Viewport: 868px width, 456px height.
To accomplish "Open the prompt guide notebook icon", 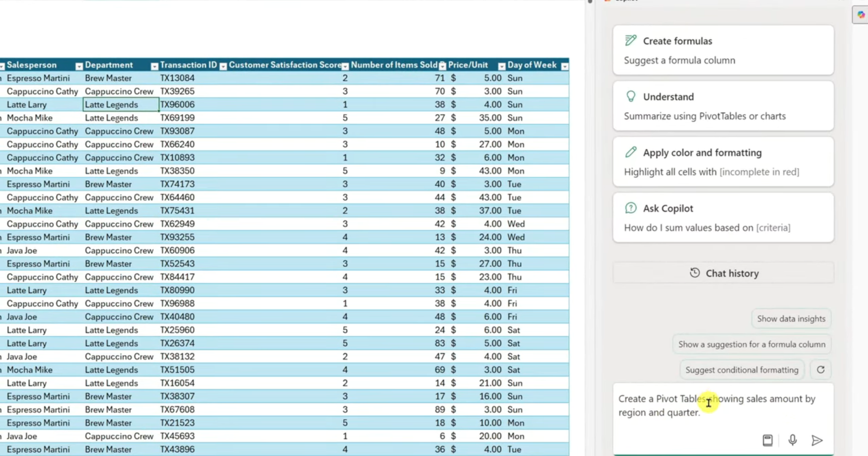I will 767,440.
